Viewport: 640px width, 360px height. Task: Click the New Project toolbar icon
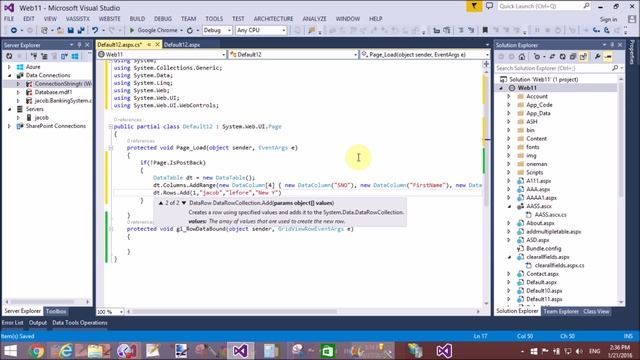[44, 30]
